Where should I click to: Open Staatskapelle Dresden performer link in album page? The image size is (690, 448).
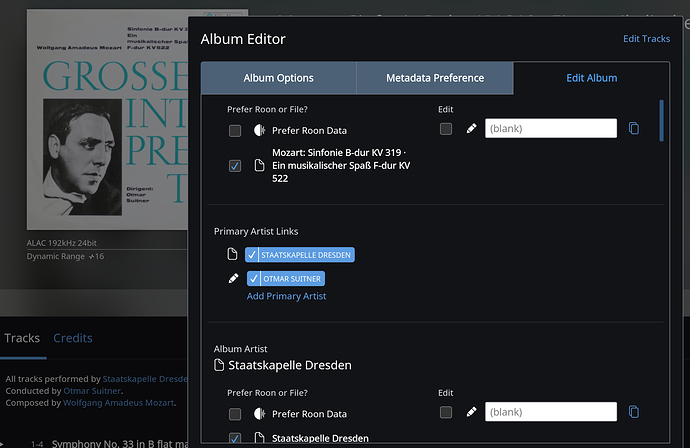pyautogui.click(x=145, y=379)
